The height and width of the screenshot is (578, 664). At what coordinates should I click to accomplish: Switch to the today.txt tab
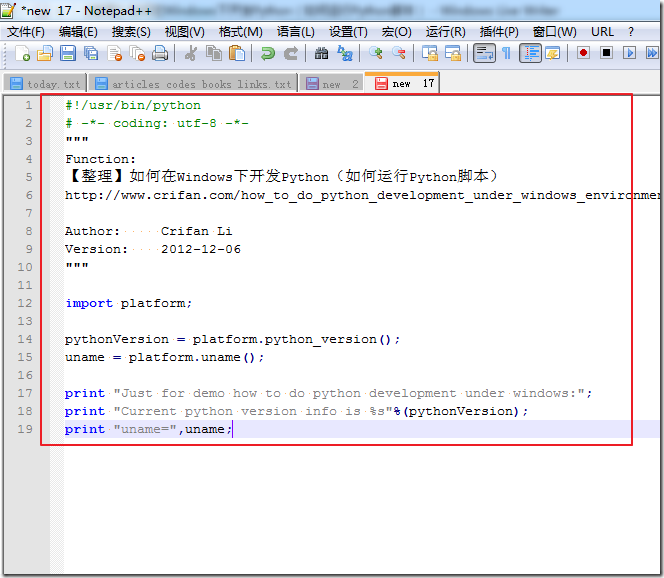(45, 83)
